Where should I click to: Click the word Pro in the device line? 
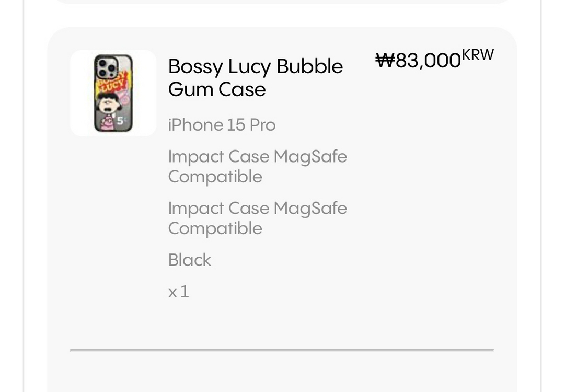[x=262, y=125]
